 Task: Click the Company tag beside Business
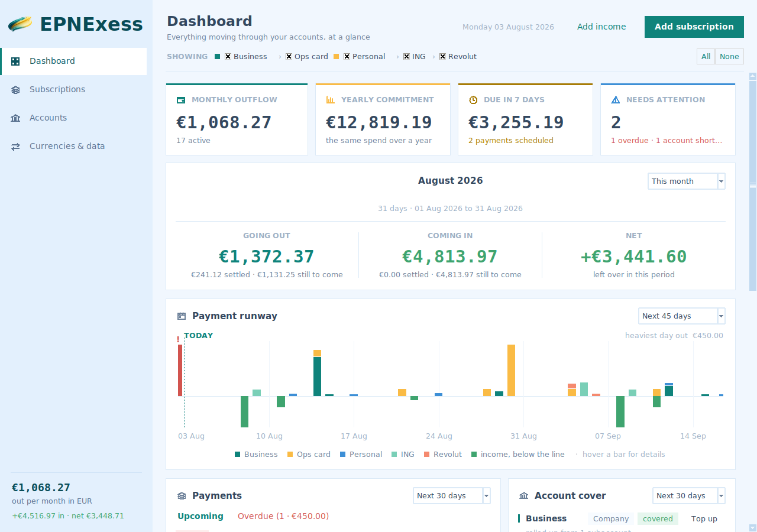click(x=611, y=519)
